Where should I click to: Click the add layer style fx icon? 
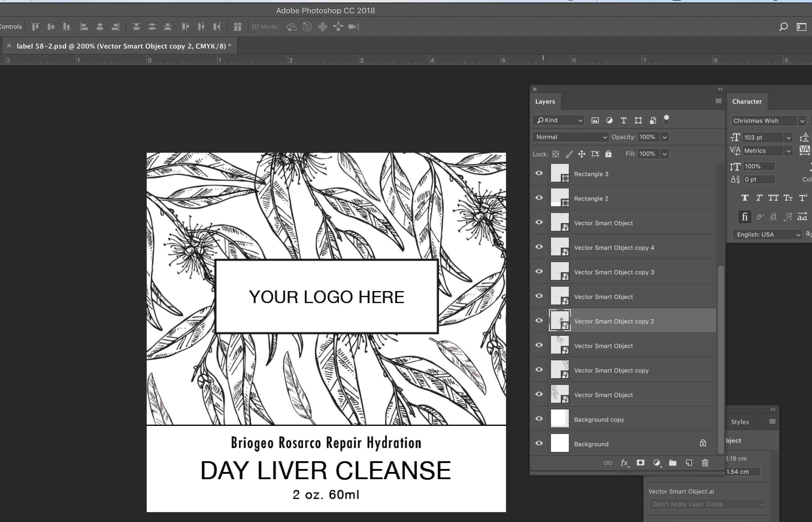624,463
